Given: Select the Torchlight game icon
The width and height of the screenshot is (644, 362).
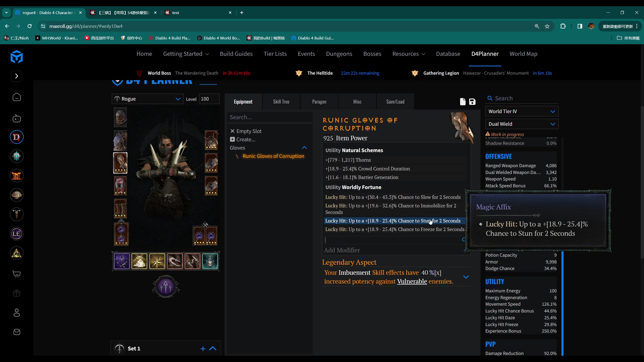Looking at the screenshot, I should (x=17, y=214).
